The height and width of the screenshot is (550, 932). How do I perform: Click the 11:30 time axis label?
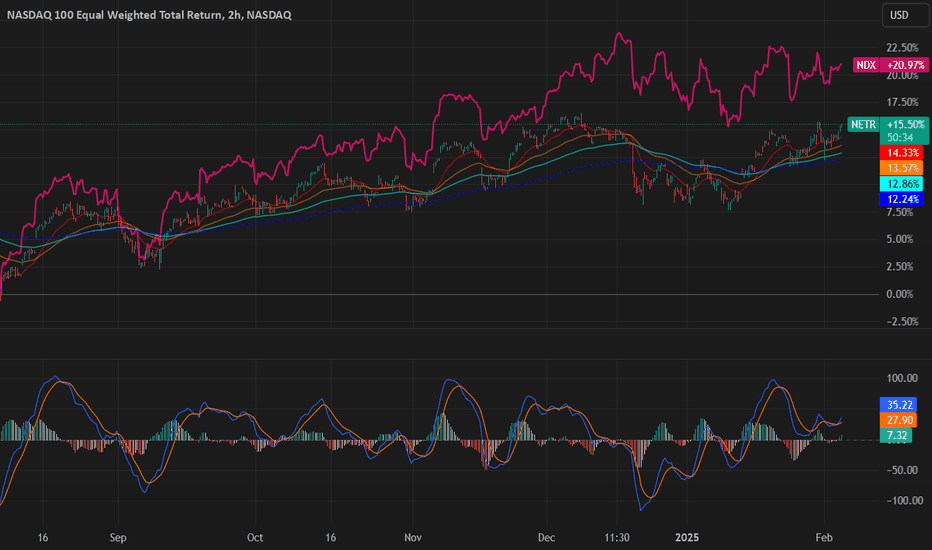[x=617, y=538]
